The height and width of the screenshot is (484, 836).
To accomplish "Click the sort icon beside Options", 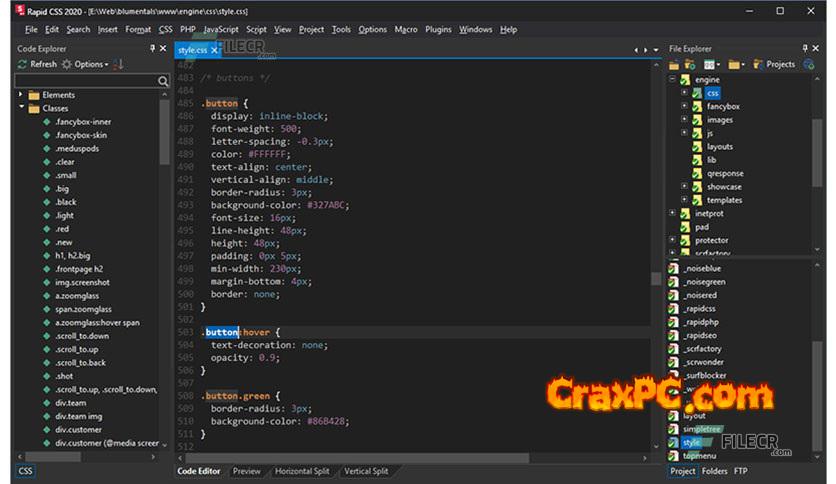I will (118, 64).
